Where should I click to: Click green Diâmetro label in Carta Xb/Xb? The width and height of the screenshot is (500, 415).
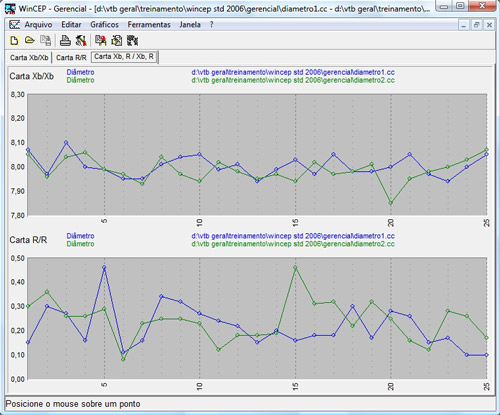coord(80,80)
